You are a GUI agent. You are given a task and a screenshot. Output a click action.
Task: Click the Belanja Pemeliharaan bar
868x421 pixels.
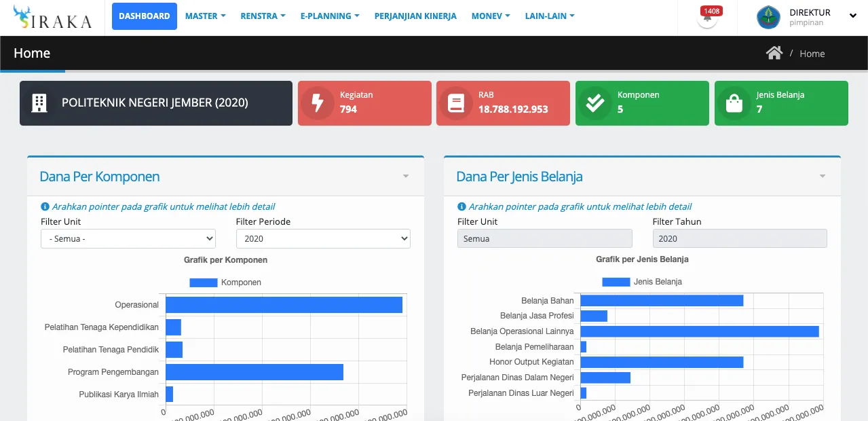click(583, 347)
